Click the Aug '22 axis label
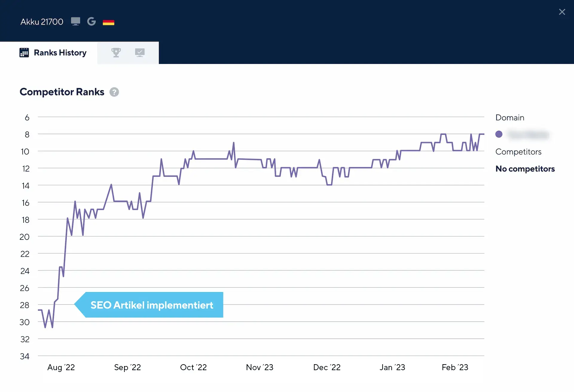Viewport: 574px width, 392px height. click(61, 367)
